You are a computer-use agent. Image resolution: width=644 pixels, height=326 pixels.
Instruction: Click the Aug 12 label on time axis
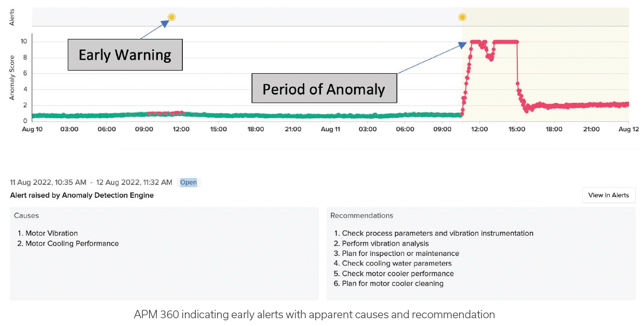(x=628, y=129)
